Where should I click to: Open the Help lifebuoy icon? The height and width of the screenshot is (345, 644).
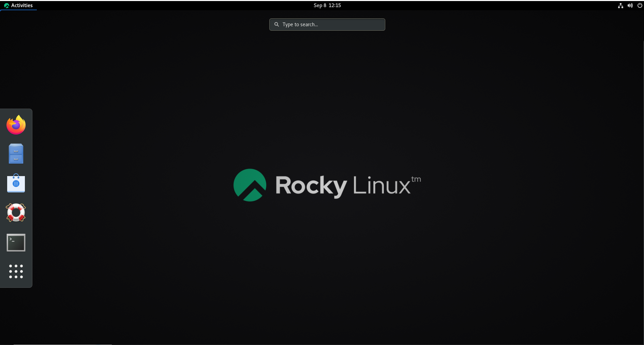[x=16, y=213]
